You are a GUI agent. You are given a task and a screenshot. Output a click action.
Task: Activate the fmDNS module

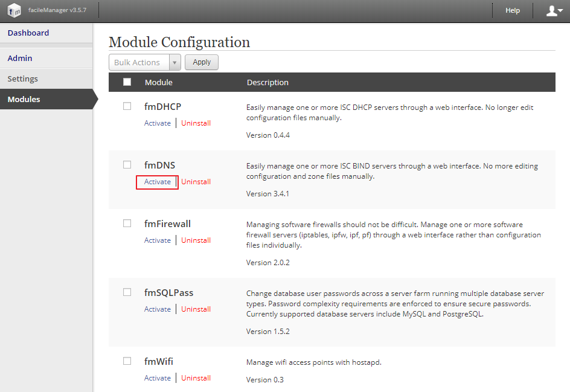[158, 181]
